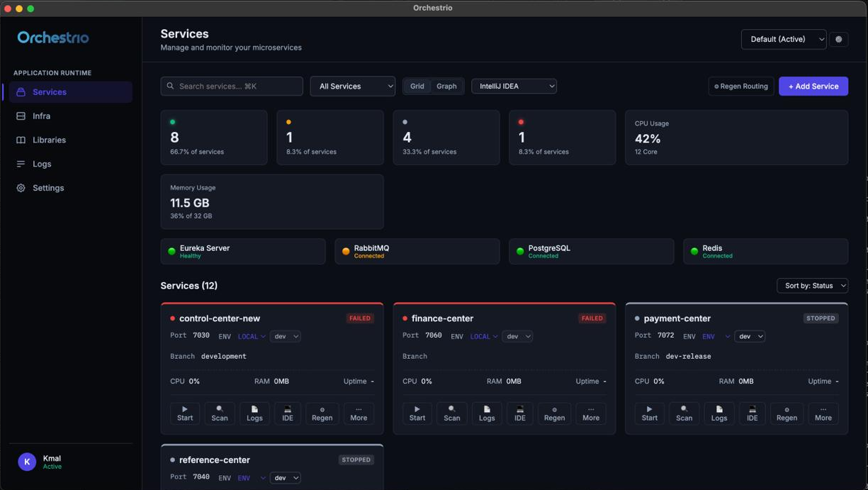Viewport: 868px width, 490px height.
Task: Click the reference-center service title
Action: tap(215, 460)
